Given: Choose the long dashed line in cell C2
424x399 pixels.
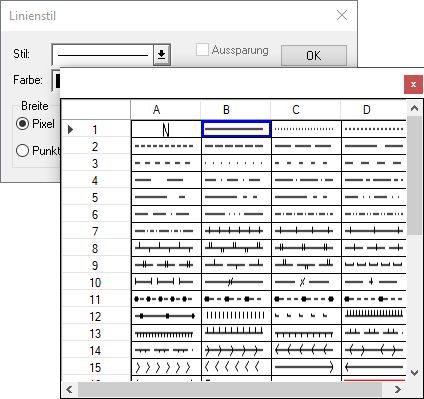Looking at the screenshot, I should point(306,146).
